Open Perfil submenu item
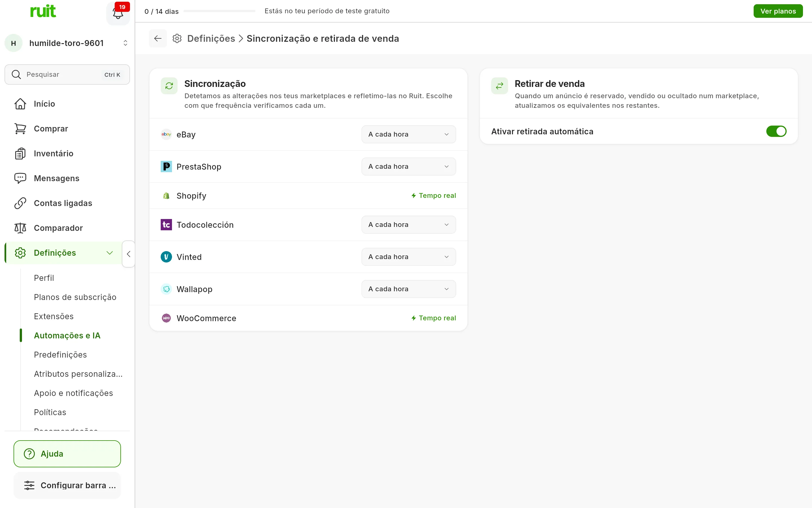The image size is (812, 508). (44, 278)
